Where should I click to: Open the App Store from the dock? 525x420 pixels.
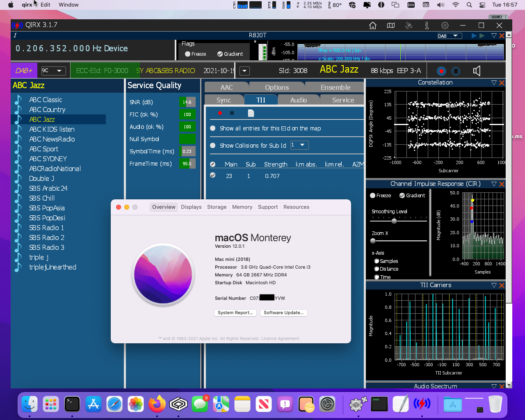click(94, 404)
